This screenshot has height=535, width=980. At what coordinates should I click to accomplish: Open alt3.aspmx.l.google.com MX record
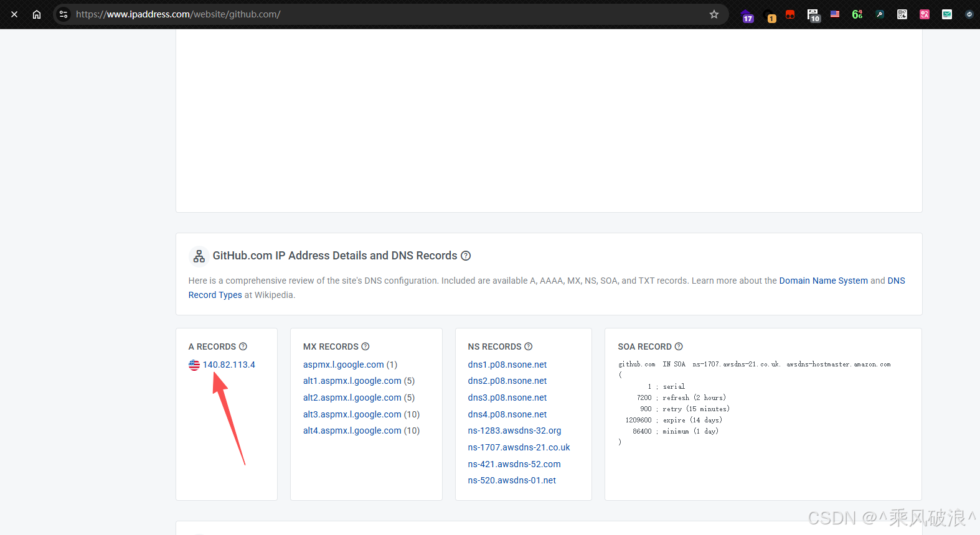352,414
